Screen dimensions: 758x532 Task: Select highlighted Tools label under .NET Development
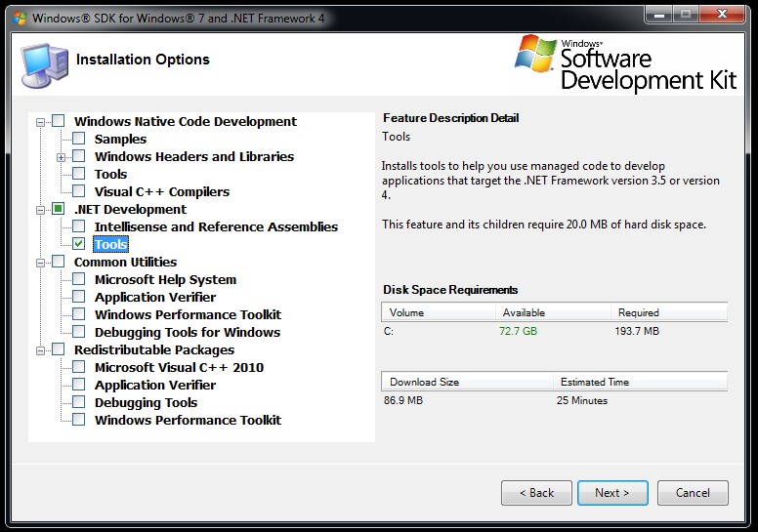coord(110,244)
